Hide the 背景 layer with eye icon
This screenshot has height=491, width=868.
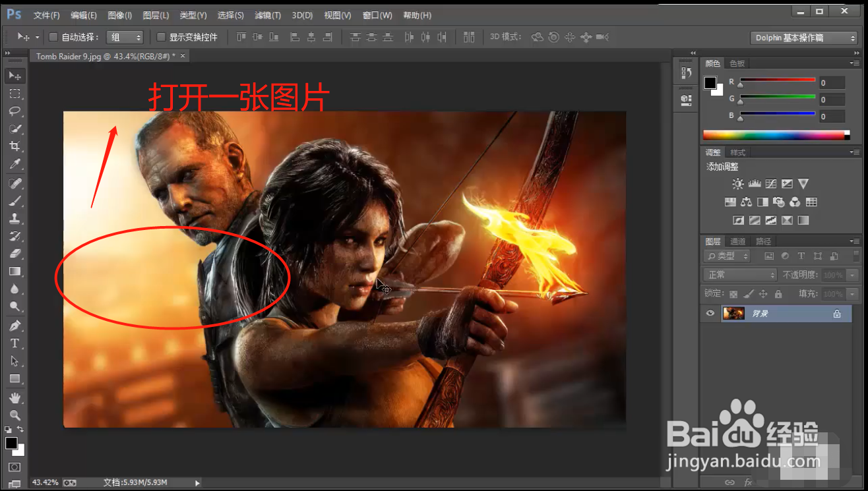click(710, 314)
